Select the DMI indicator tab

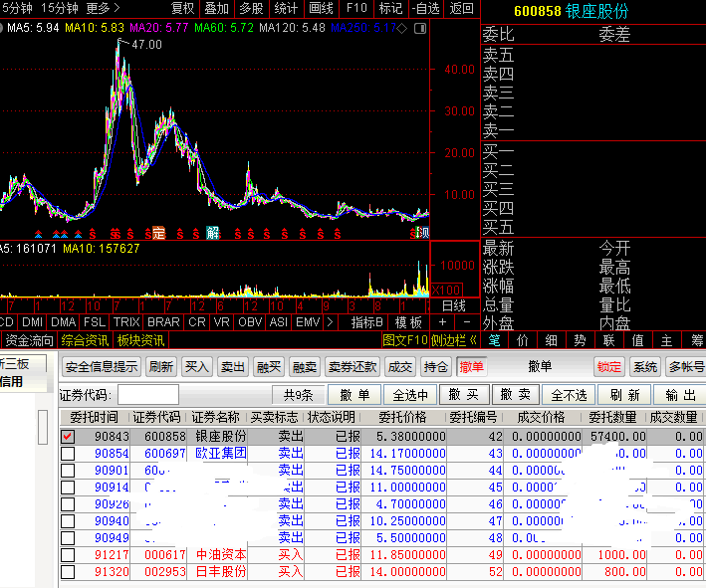pyautogui.click(x=33, y=322)
